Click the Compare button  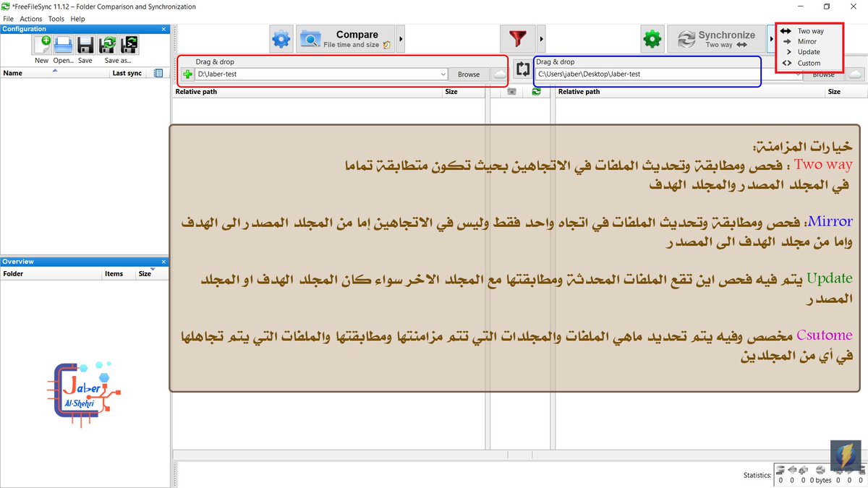[x=346, y=39]
